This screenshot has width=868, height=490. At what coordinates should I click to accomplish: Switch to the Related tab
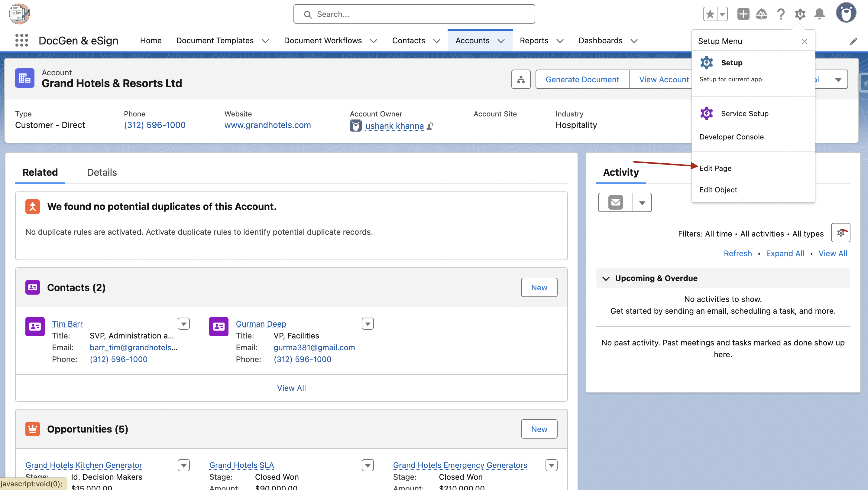click(x=40, y=172)
